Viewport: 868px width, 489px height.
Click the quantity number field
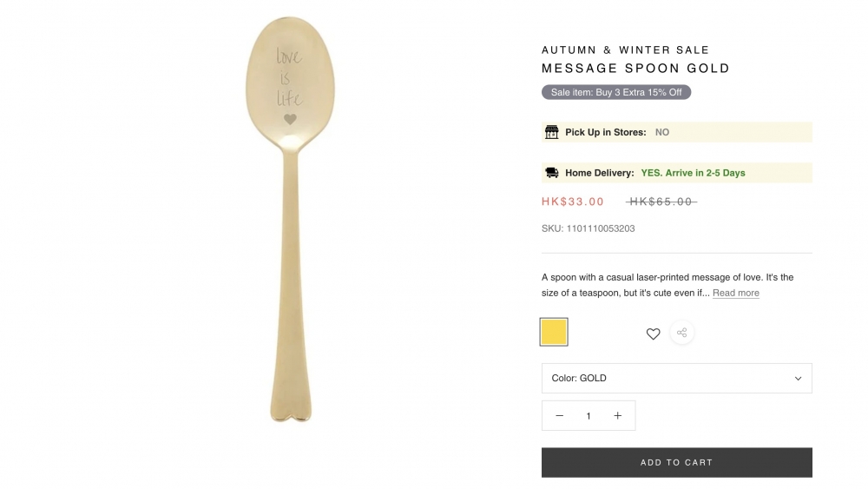tap(589, 416)
